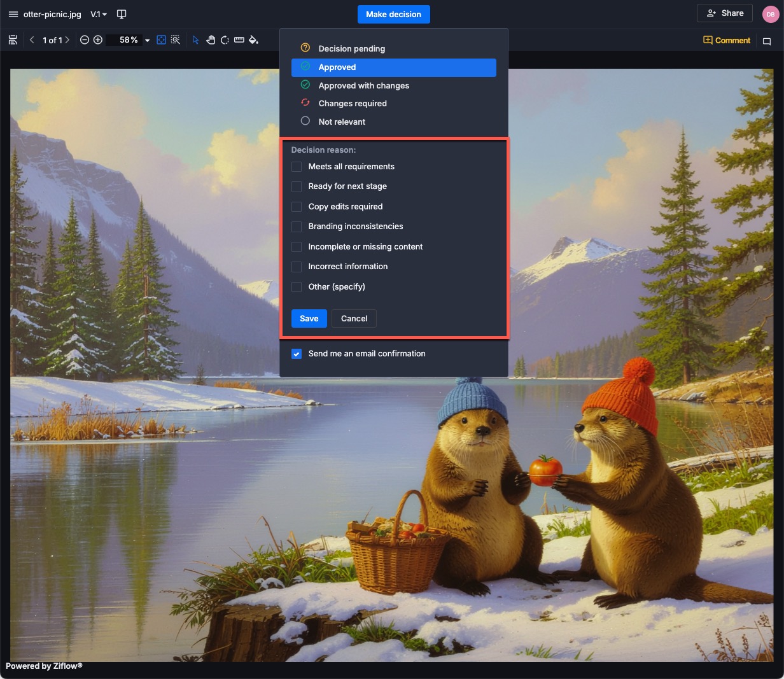Select the Changes required decision
Image resolution: width=784 pixels, height=679 pixels.
click(353, 104)
